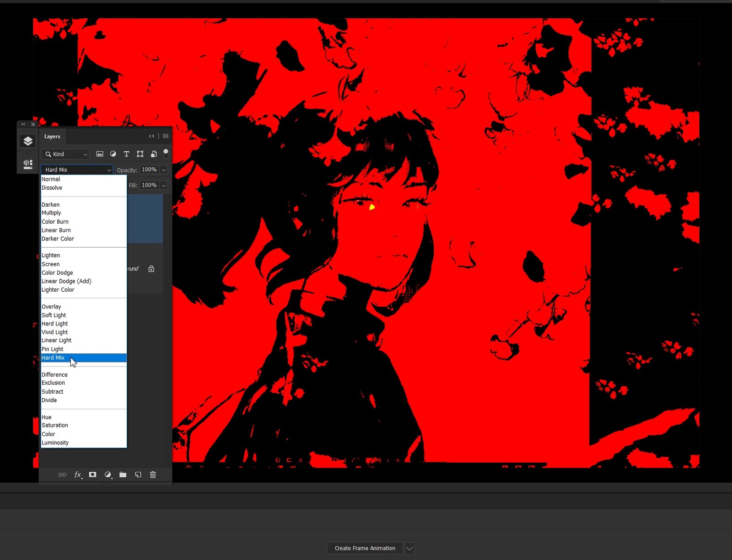Image resolution: width=732 pixels, height=560 pixels.
Task: Switch to the Layers tab
Action: pos(52,136)
